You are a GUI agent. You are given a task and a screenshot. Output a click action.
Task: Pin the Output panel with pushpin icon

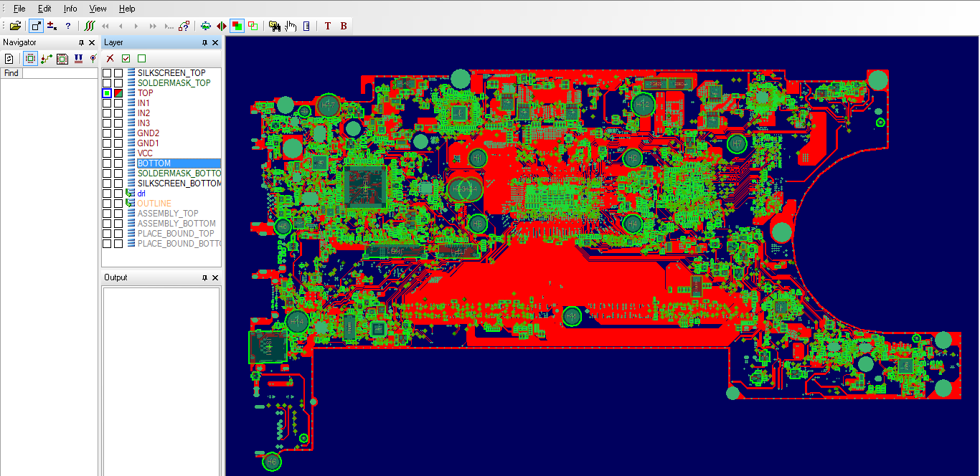tap(204, 277)
